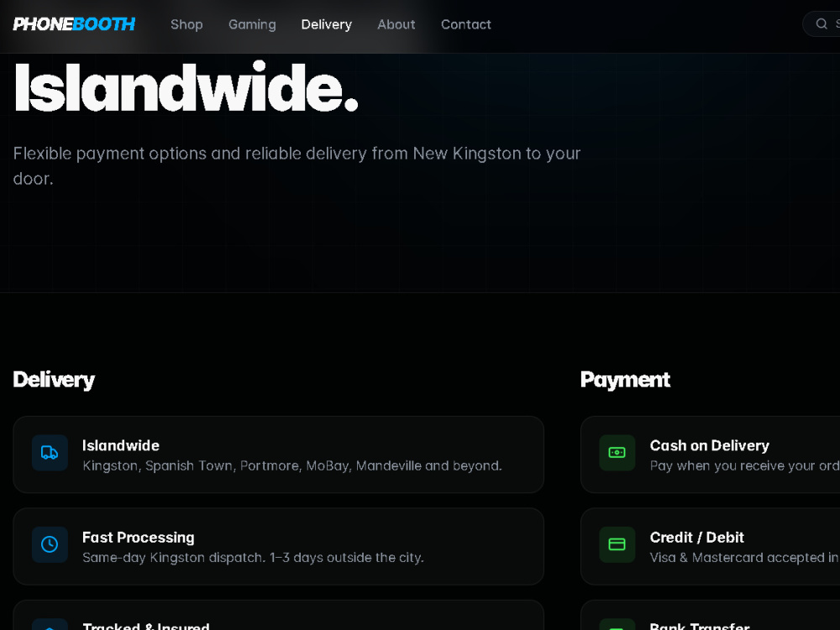
Task: Click the Payment section heading
Action: (625, 380)
